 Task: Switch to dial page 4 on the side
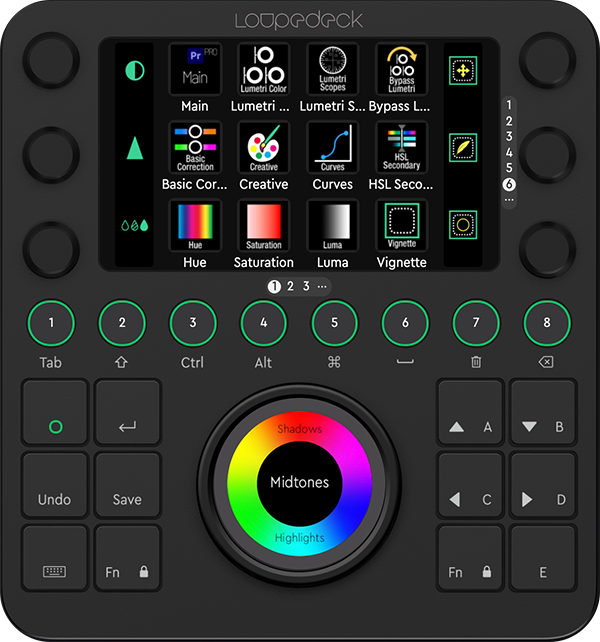tap(509, 152)
